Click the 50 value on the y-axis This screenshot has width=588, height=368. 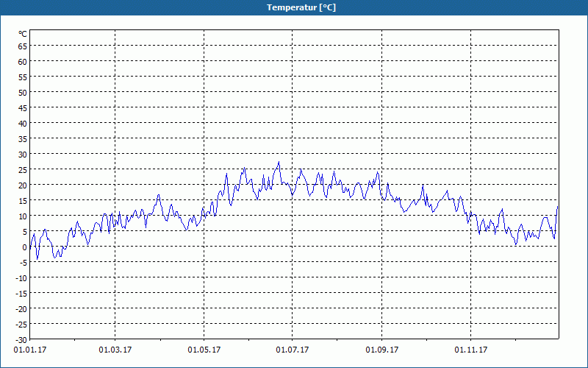(x=23, y=92)
